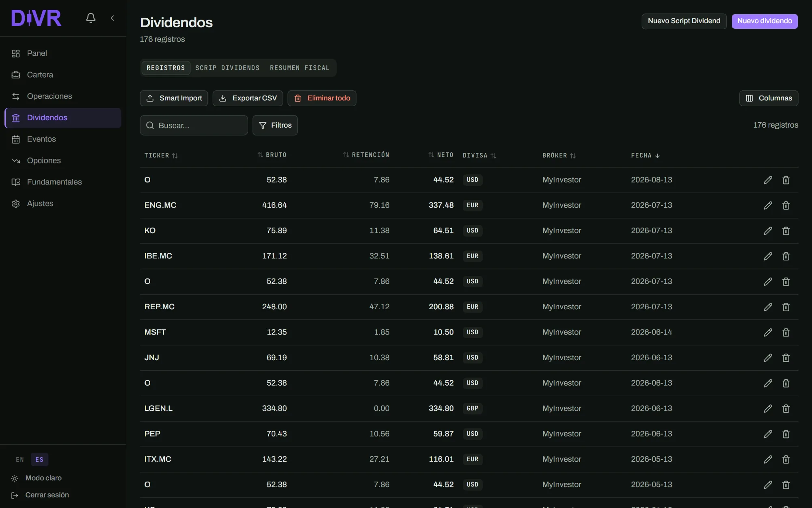This screenshot has height=508, width=812.
Task: Edit the ENG.MC dividend with the pencil icon
Action: [768, 205]
